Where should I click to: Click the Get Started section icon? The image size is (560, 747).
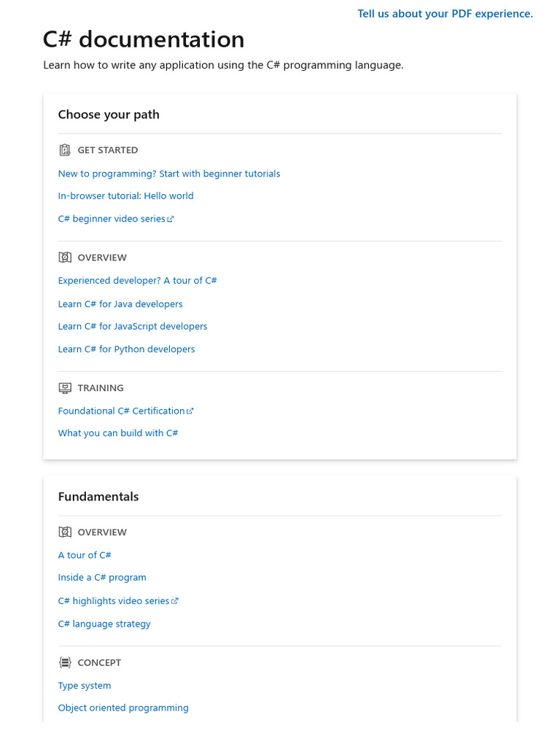point(65,150)
